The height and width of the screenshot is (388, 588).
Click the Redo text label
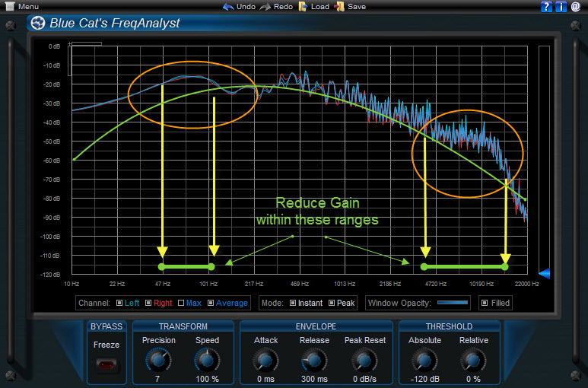coord(283,6)
